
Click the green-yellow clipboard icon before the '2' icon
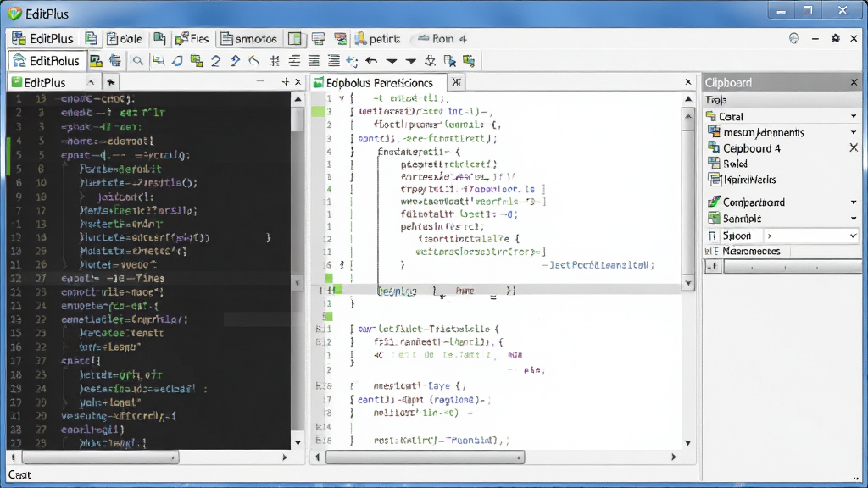197,61
